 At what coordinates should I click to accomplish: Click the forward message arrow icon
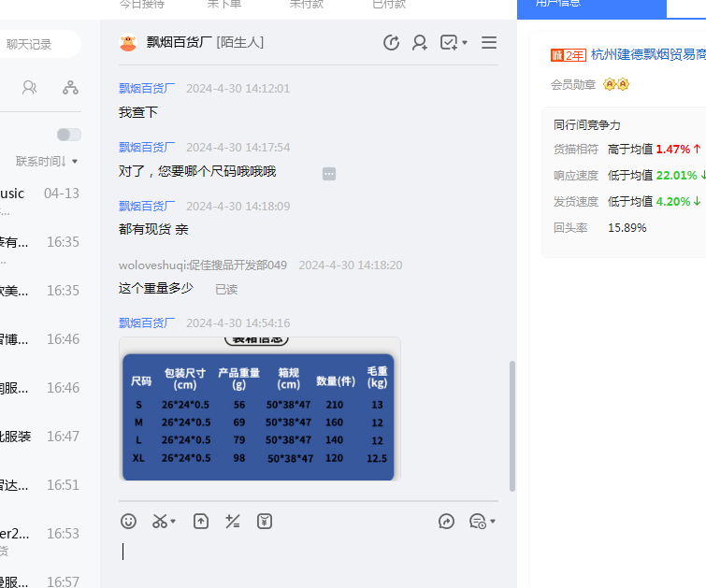coord(447,522)
